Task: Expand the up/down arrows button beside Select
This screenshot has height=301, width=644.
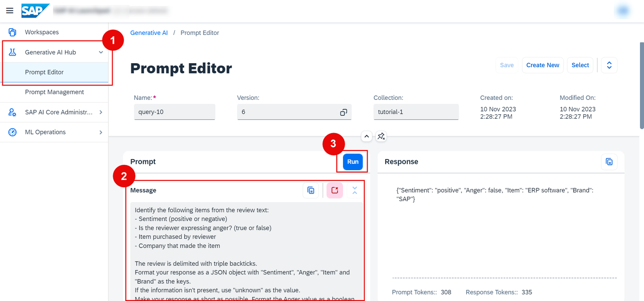Action: coord(609,65)
